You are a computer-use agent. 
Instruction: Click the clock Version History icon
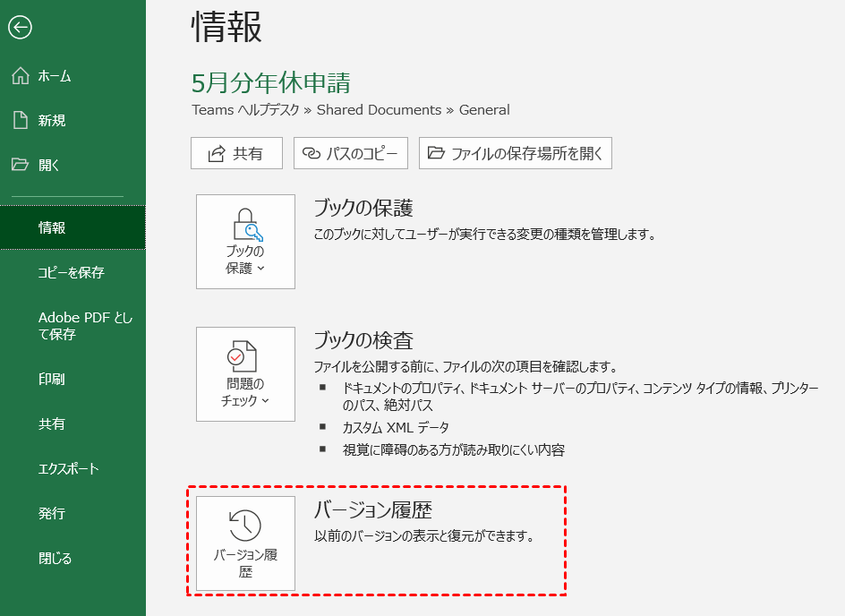[x=244, y=526]
